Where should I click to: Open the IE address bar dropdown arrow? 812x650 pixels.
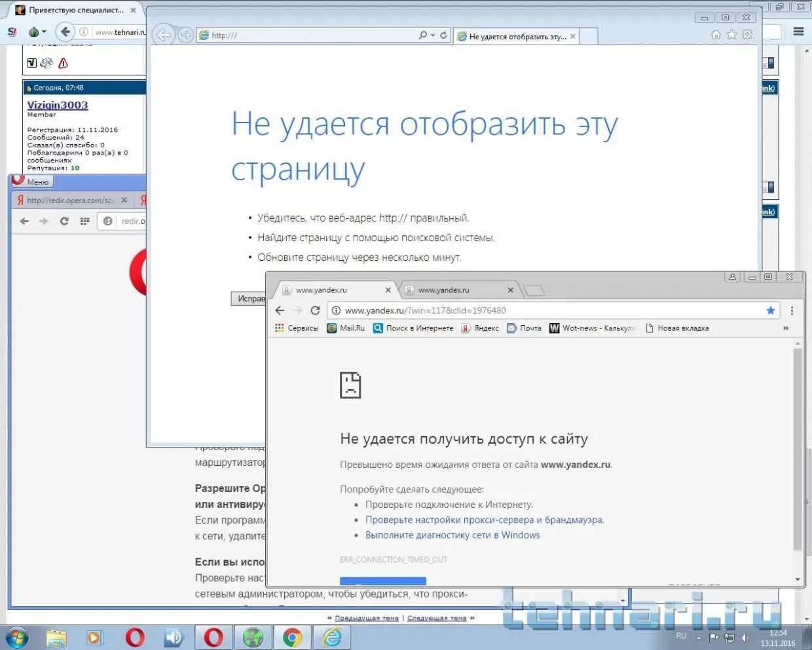(x=433, y=35)
